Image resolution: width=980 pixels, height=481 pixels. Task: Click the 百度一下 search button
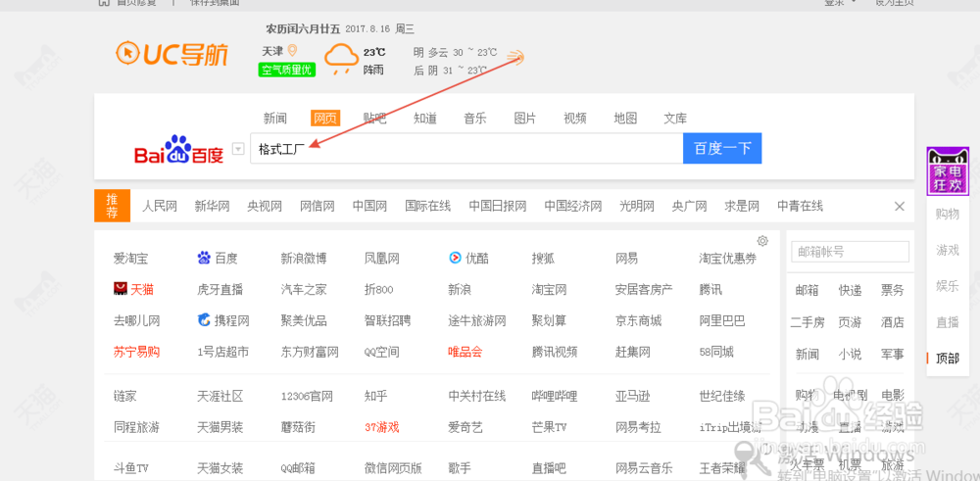(722, 148)
